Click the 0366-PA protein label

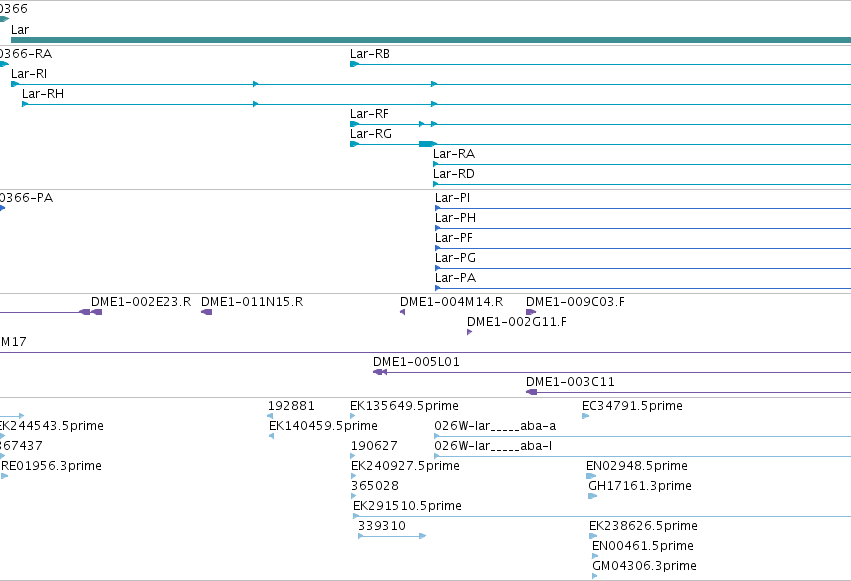27,198
